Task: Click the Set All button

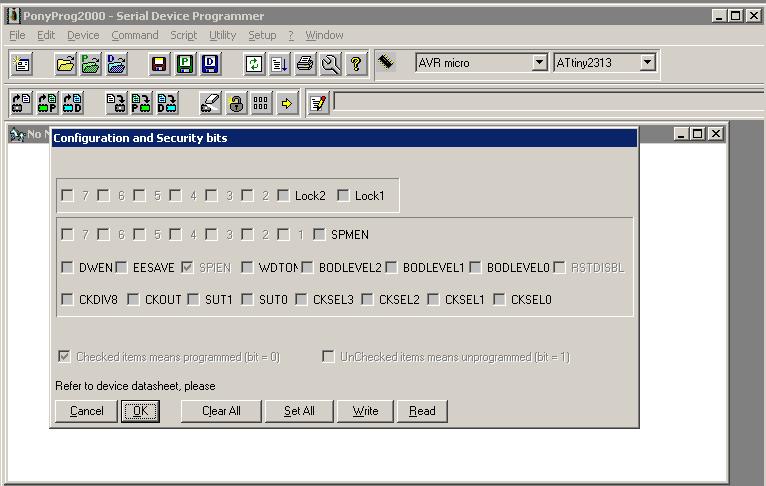Action: (299, 411)
